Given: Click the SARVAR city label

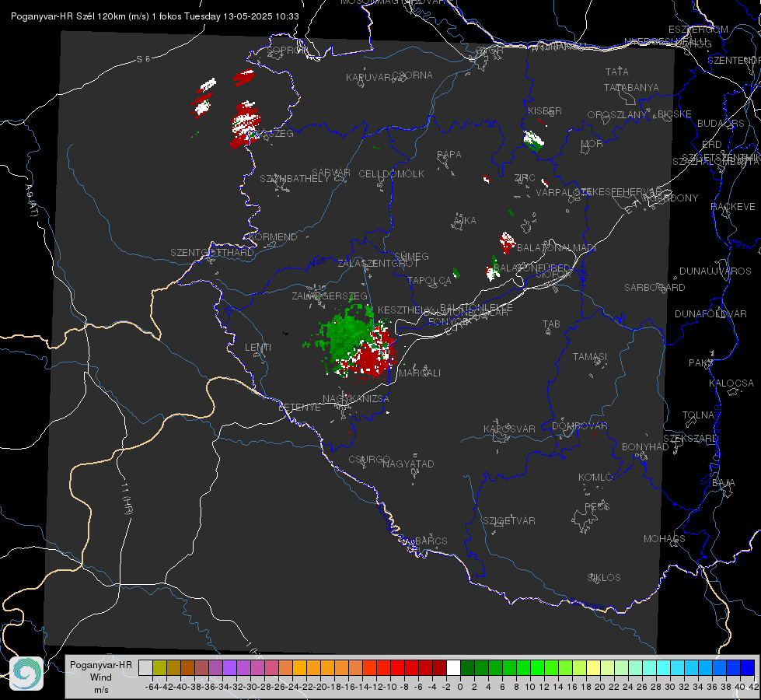Looking at the screenshot, I should coord(331,173).
